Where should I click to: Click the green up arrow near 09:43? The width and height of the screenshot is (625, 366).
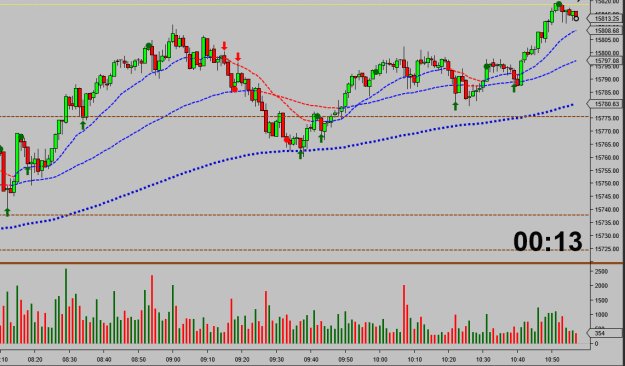321,138
